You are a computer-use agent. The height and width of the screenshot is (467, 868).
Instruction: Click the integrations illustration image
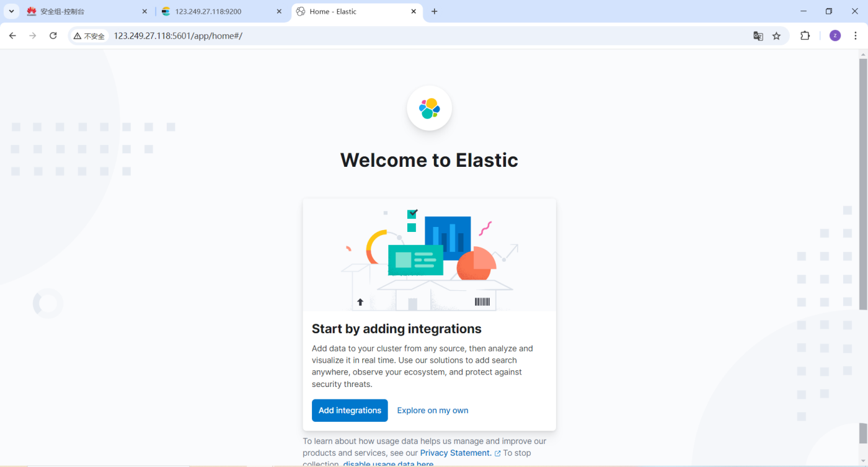(x=429, y=255)
